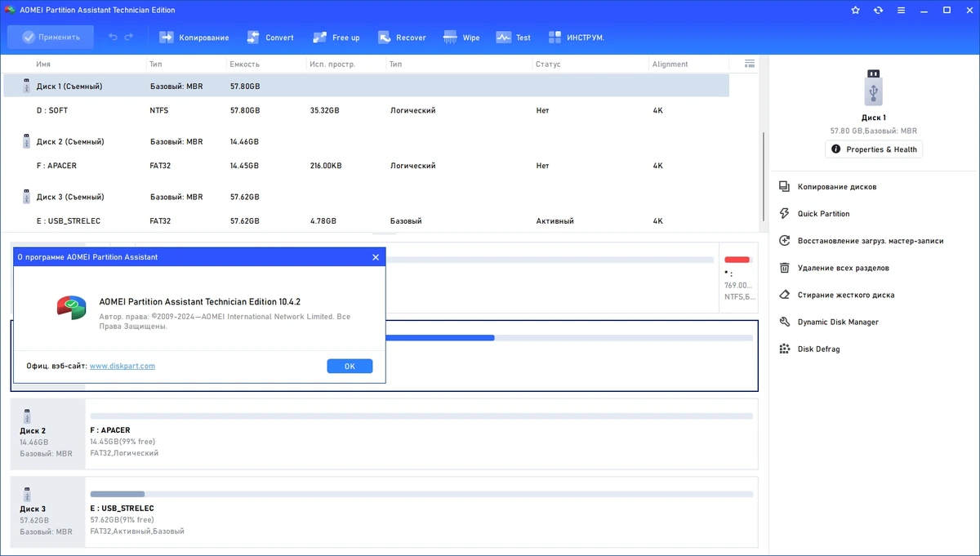Screen dimensions: 980x556
Task: Open the Free up toolbar item
Action: [x=336, y=38]
